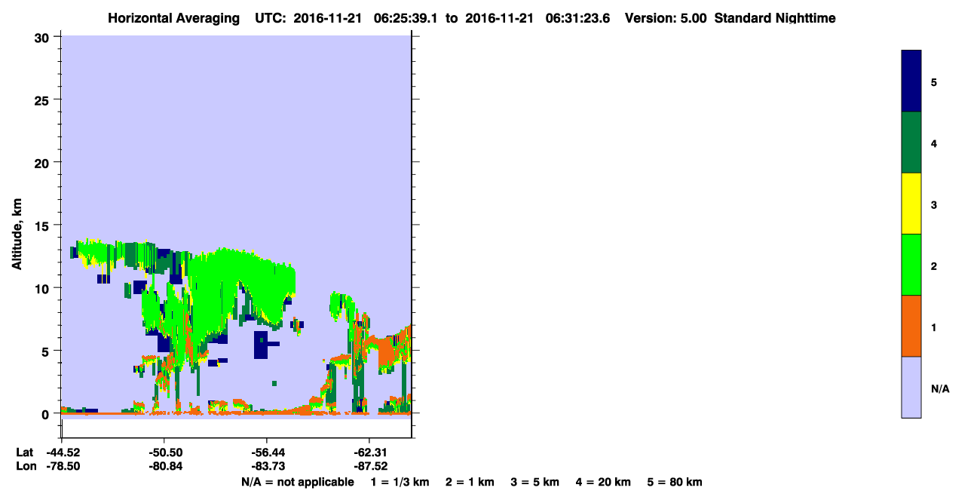
Task: Click 'Version: 5.00' in the title
Action: point(666,18)
